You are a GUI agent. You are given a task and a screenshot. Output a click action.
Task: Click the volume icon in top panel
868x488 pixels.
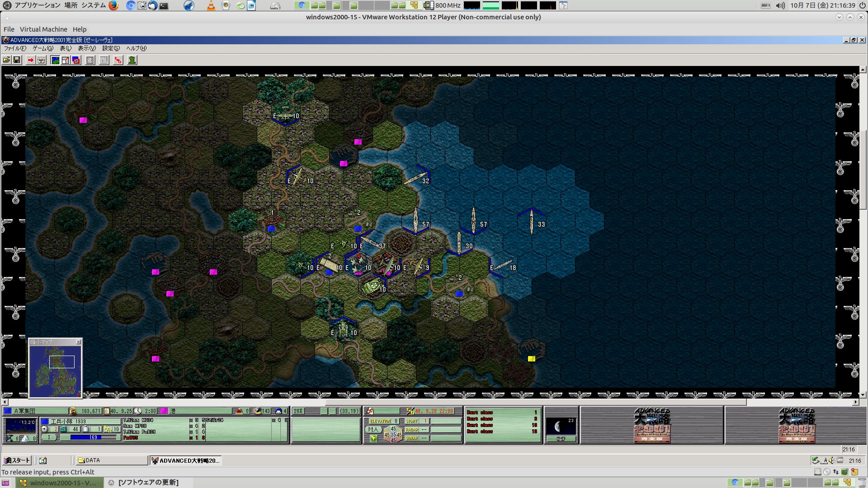[780, 5]
